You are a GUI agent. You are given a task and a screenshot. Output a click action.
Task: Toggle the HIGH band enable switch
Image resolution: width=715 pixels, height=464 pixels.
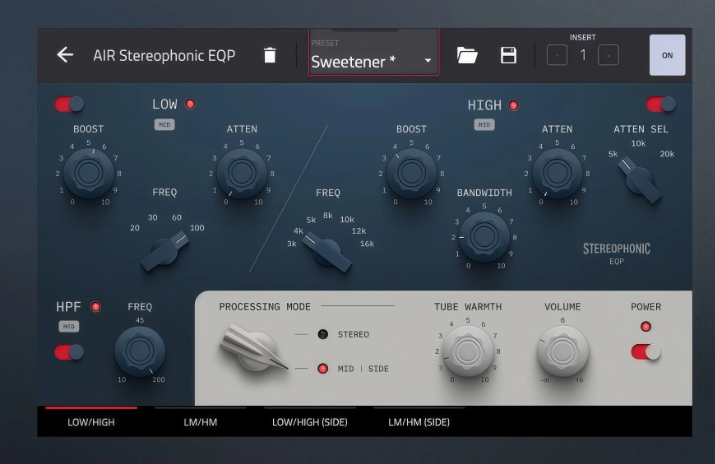(661, 104)
